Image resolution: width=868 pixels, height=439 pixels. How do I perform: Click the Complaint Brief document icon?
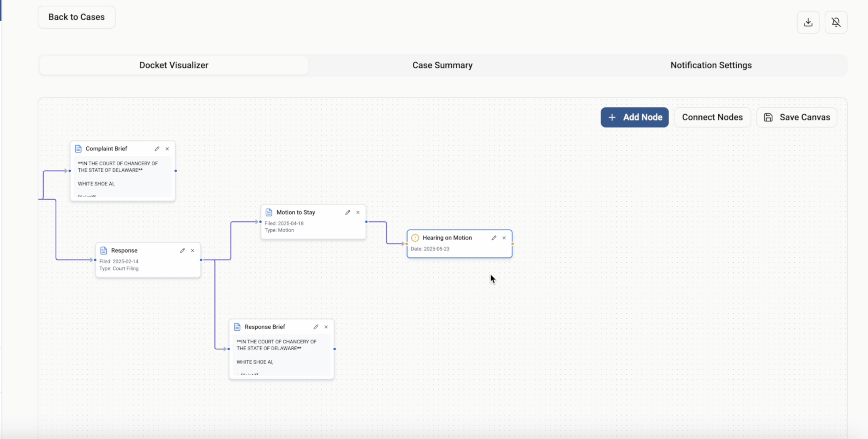click(78, 149)
